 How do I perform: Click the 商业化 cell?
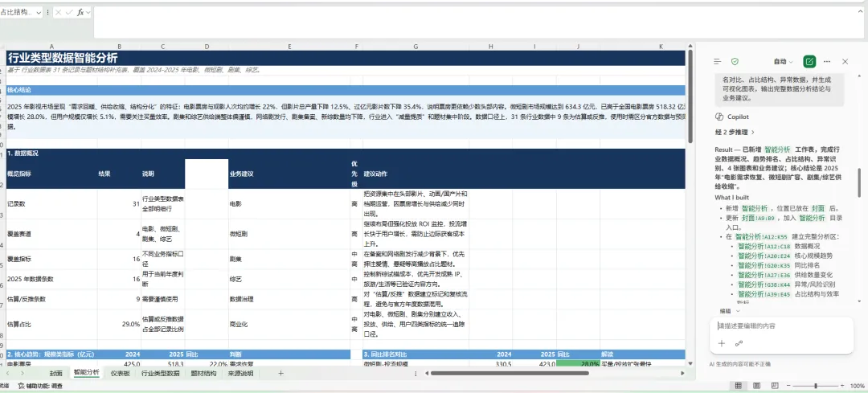click(289, 325)
